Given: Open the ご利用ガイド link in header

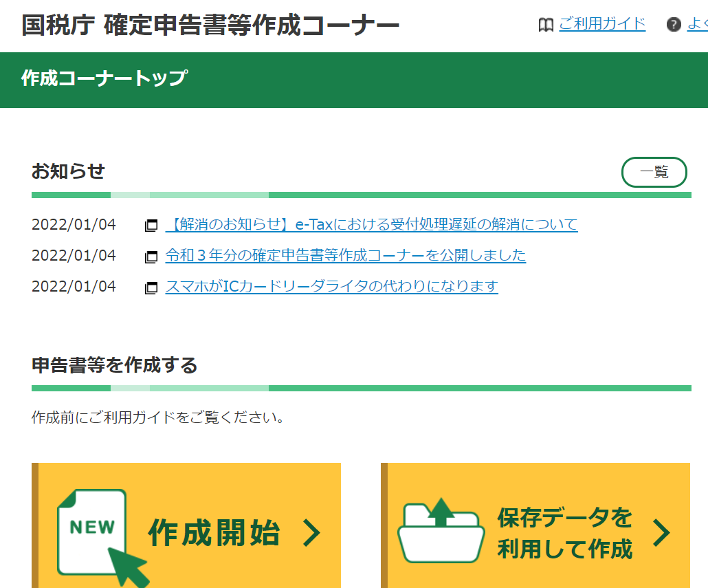Looking at the screenshot, I should coord(602,23).
